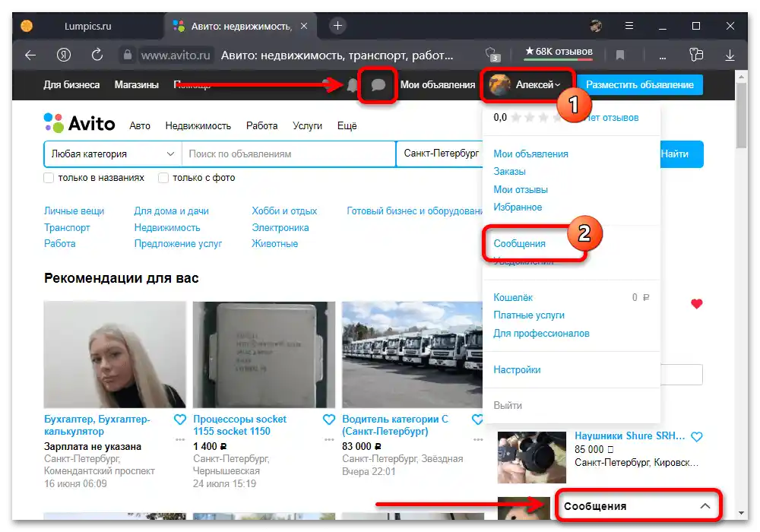Open the 'Услуги' header category link

(x=307, y=126)
